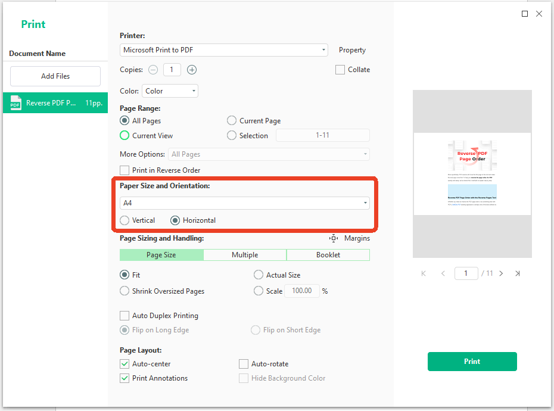Click the 1-11 selection range field
Screen dimensions: 554x411
323,135
